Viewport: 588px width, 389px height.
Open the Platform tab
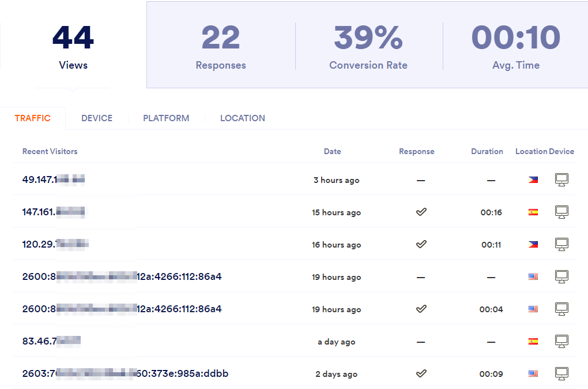(166, 118)
